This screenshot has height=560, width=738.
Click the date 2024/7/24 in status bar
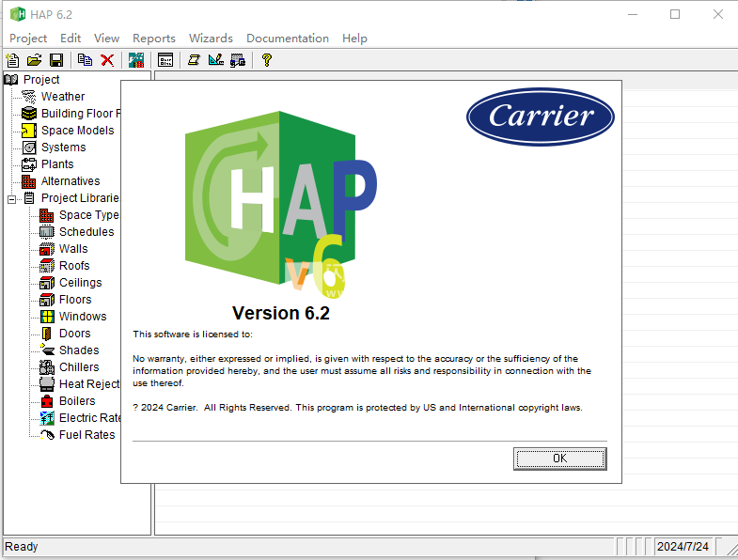[683, 547]
